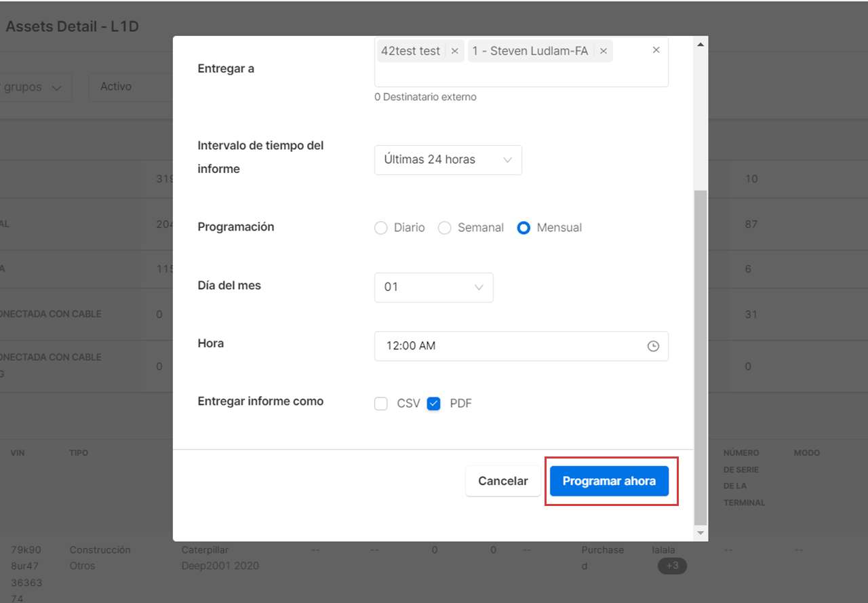Screen dimensions: 868x603
Task: Click the dialog scrollbar up arrow
Action: click(701, 45)
